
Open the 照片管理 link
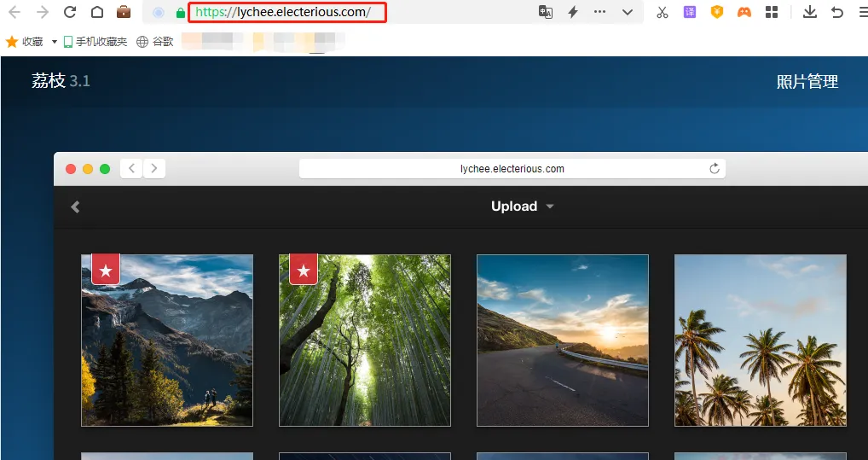[807, 82]
